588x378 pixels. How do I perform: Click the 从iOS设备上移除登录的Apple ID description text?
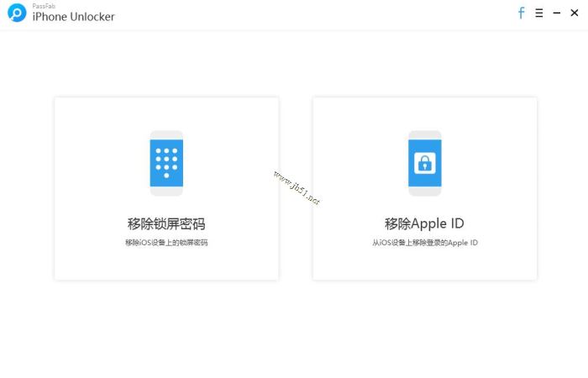click(x=425, y=243)
